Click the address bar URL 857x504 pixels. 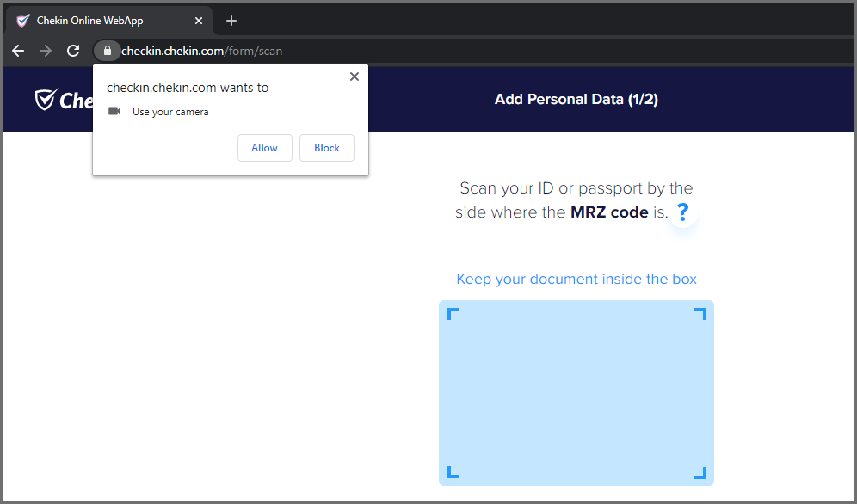point(202,51)
